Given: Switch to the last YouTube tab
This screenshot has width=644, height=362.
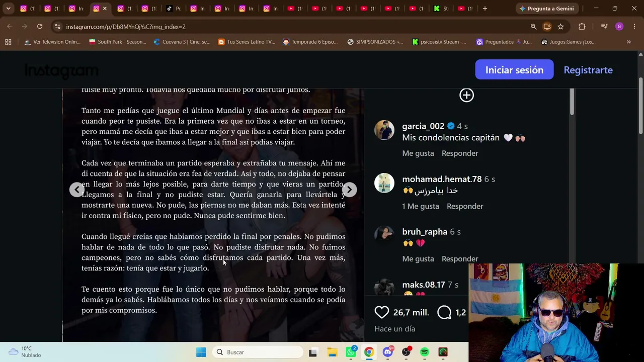Looking at the screenshot, I should [465, 8].
